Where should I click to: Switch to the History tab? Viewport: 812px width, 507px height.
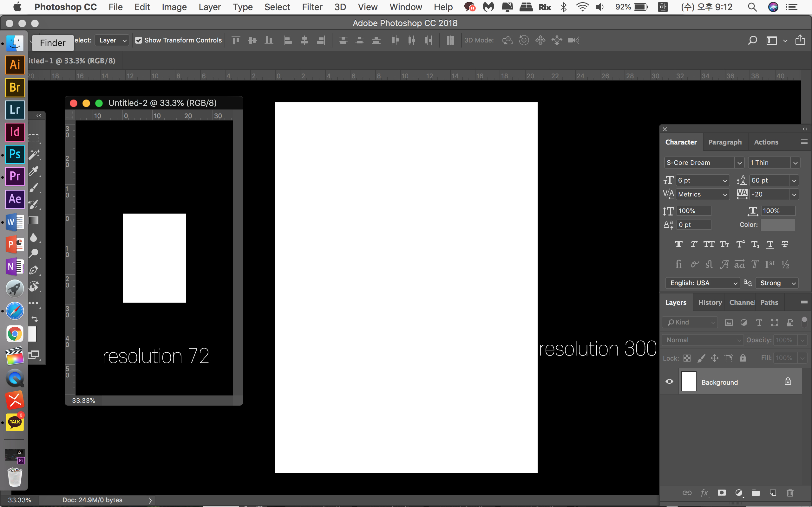(x=710, y=302)
